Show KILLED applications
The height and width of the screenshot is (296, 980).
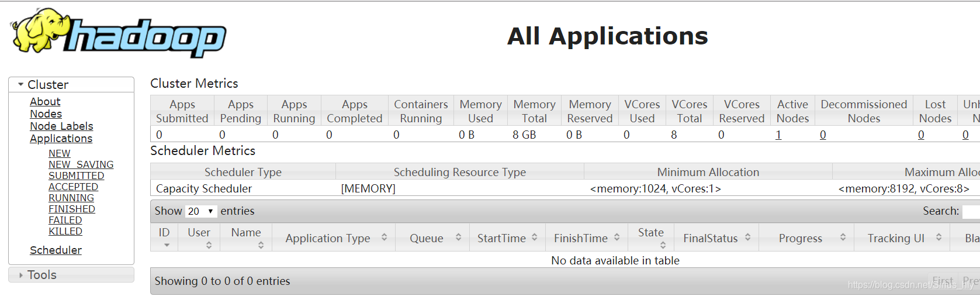pos(65,231)
